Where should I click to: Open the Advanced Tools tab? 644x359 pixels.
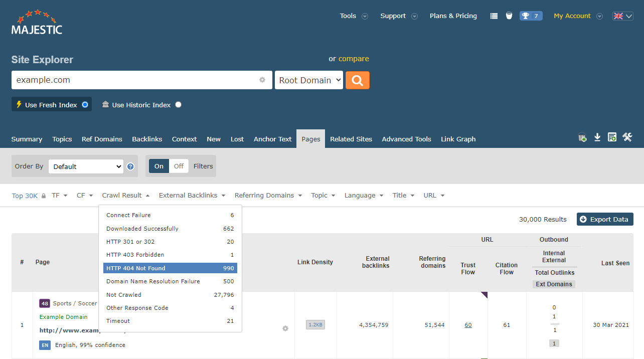[x=406, y=139]
